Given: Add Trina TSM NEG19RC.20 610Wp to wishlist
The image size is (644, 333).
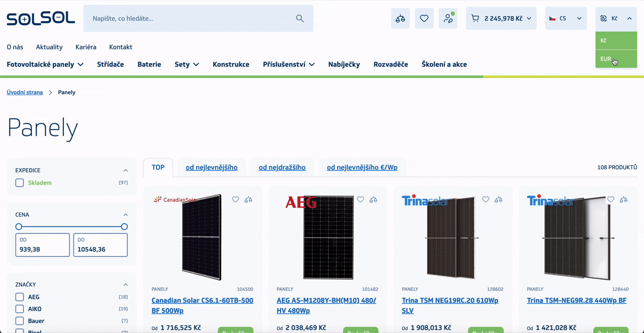Looking at the screenshot, I should pos(486,199).
